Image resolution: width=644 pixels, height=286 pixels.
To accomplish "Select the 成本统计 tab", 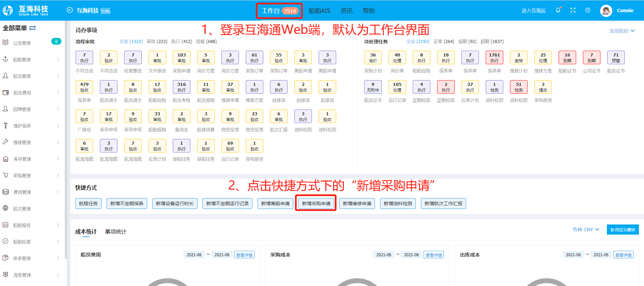I will [86, 232].
